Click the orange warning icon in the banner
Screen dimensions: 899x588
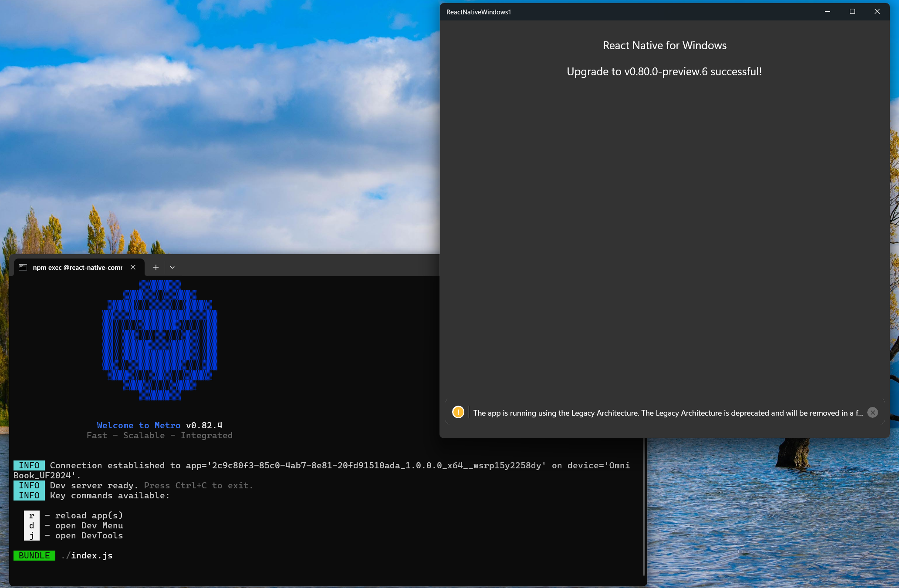[458, 412]
